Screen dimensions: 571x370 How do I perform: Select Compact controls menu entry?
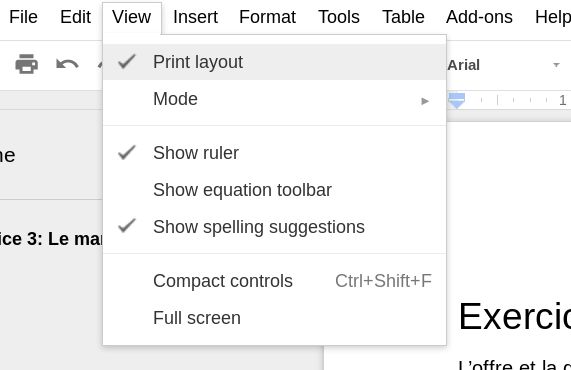275,281
